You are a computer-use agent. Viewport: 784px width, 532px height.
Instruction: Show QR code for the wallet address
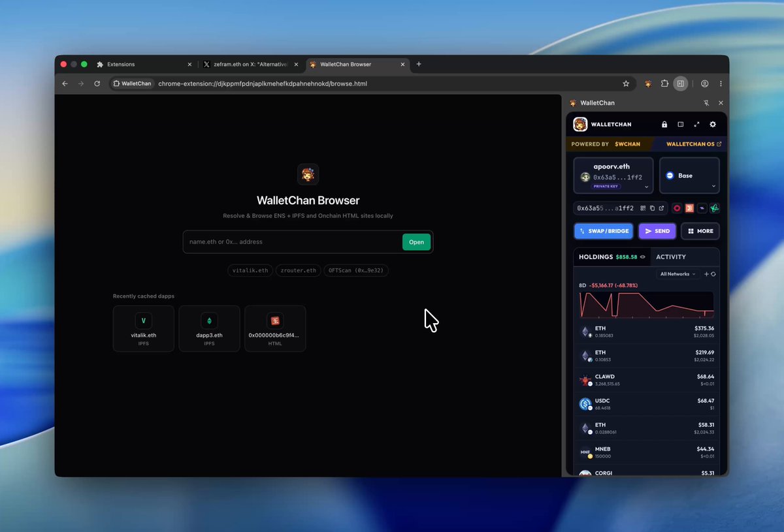(x=643, y=208)
